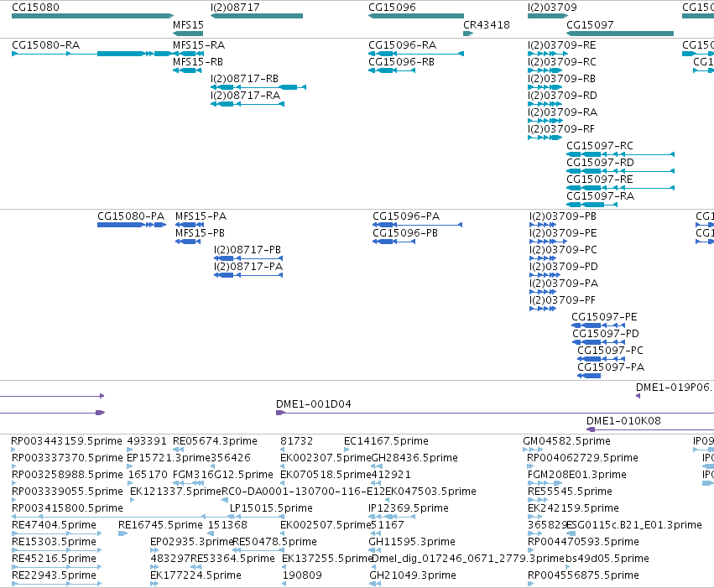Screen dimensions: 714x588
Task: Select the IP12369.5prime EST label
Action: pos(409,508)
